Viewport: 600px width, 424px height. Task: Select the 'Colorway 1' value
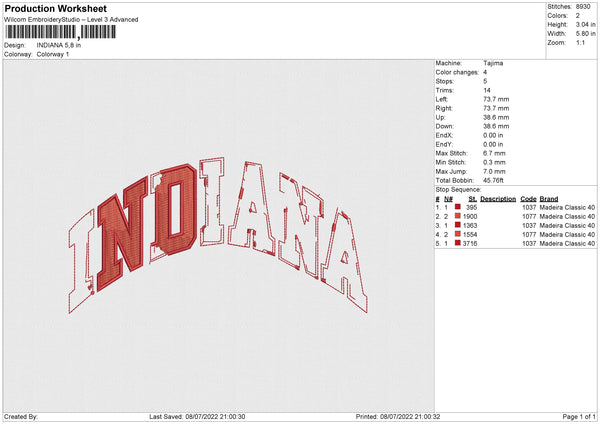click(x=53, y=54)
